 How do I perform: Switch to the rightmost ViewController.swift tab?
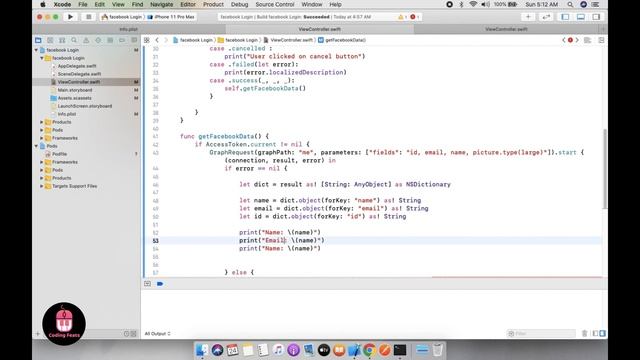tap(506, 29)
